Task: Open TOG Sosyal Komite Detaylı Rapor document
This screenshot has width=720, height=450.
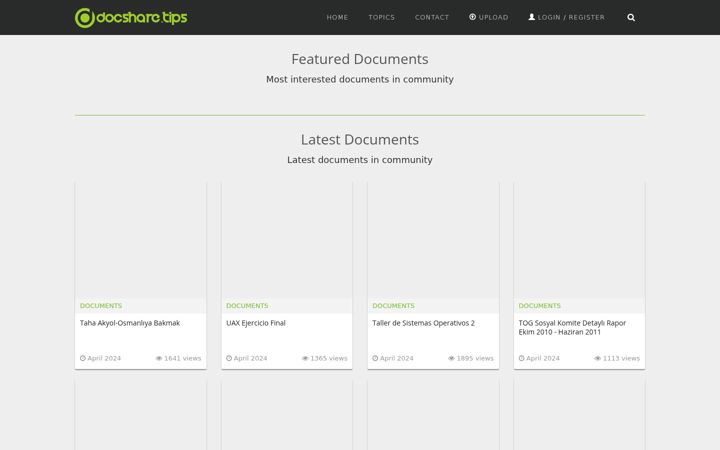Action: (x=572, y=327)
